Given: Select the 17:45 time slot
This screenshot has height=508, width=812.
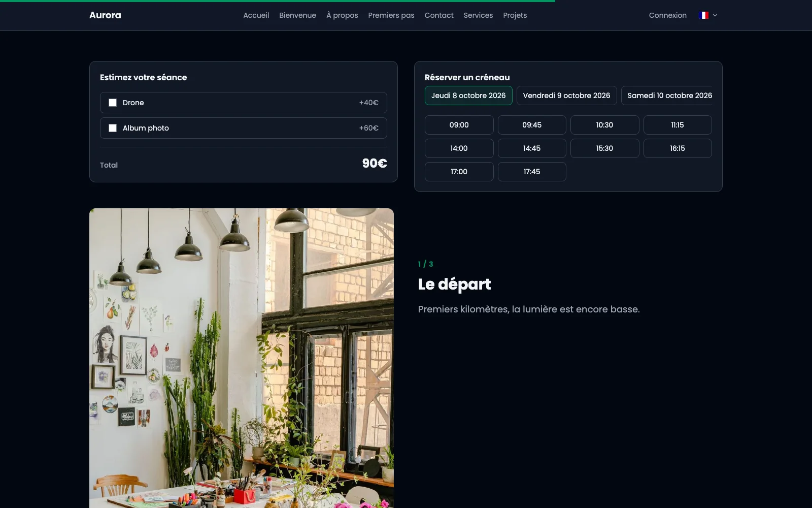Looking at the screenshot, I should [x=532, y=172].
